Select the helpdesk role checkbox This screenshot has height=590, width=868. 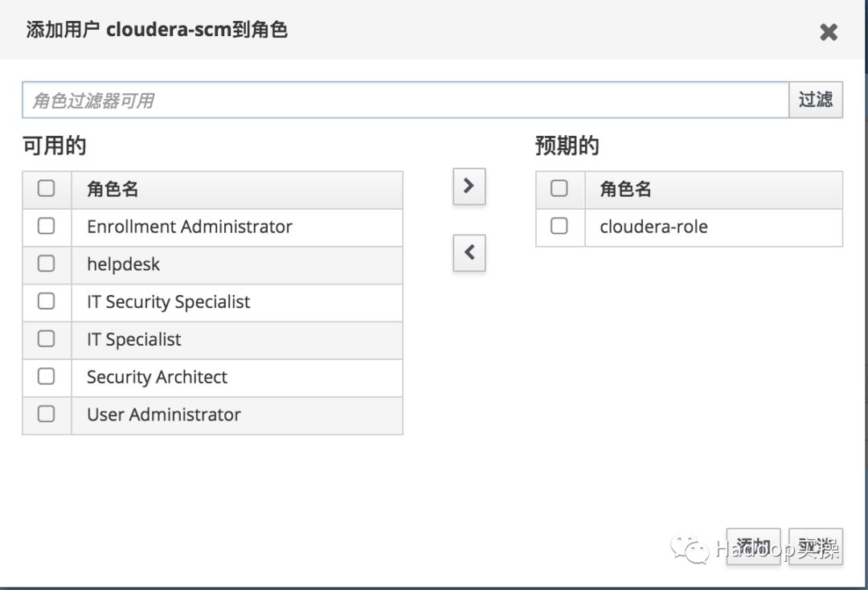point(47,264)
